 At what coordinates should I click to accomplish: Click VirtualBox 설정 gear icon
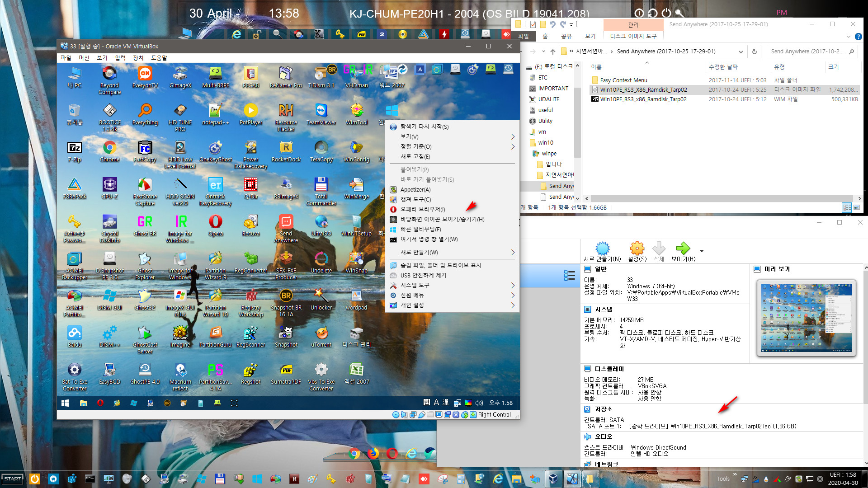tap(637, 251)
